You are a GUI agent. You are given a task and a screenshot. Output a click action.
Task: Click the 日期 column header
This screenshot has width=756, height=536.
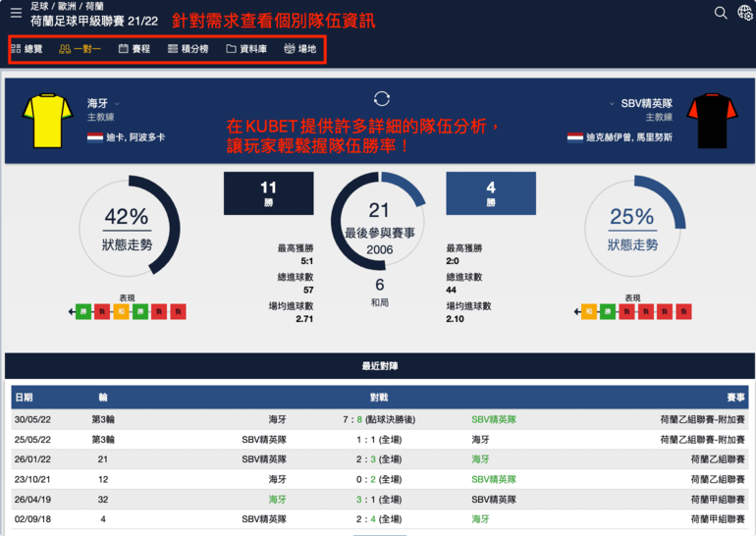point(24,398)
